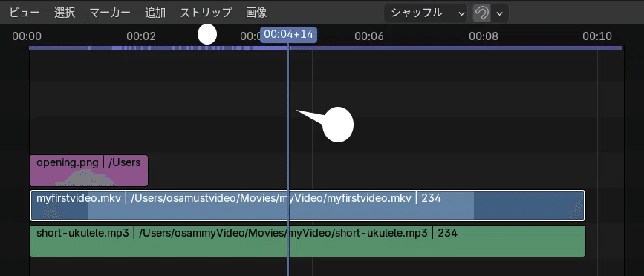Click the /Users path on the opening.png strip

pos(125,162)
